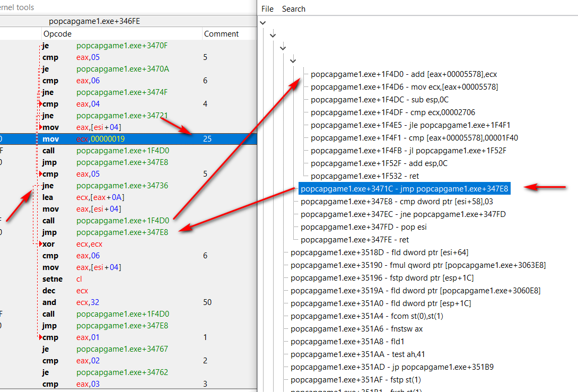
Task: Click the popcapgame1.exe+346FE address header
Action: [94, 21]
